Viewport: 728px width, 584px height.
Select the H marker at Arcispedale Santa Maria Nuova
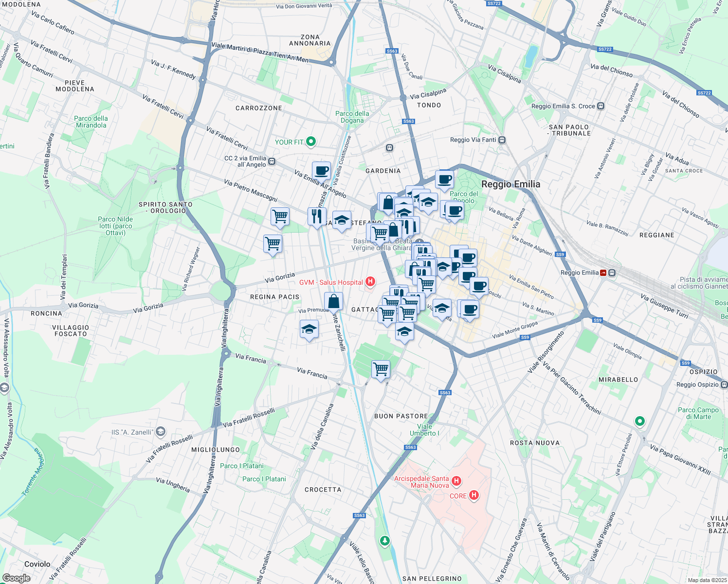[x=456, y=480]
